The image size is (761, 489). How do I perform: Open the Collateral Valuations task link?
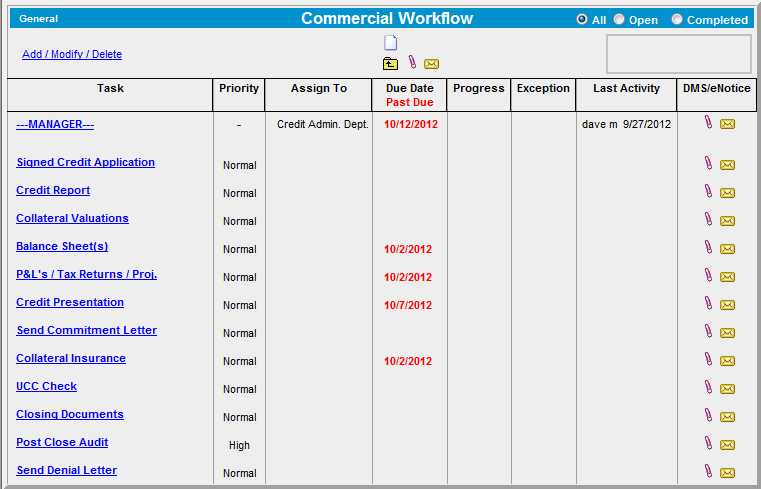point(72,218)
